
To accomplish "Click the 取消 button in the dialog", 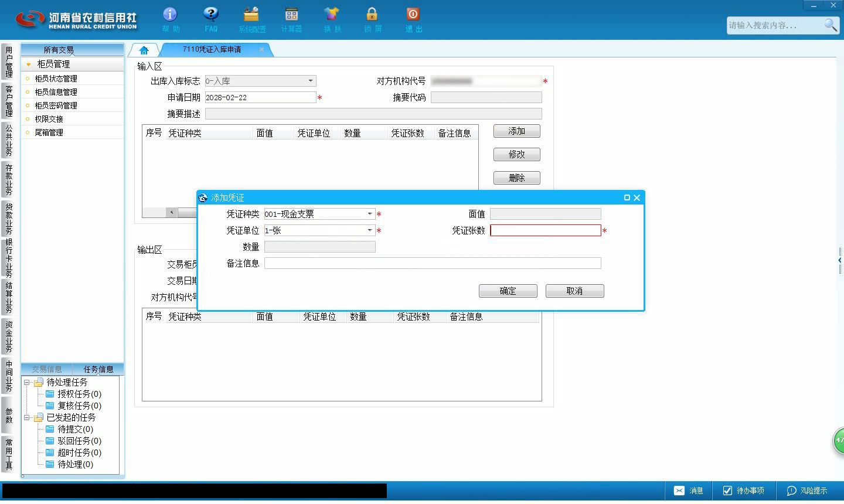I will 575,291.
